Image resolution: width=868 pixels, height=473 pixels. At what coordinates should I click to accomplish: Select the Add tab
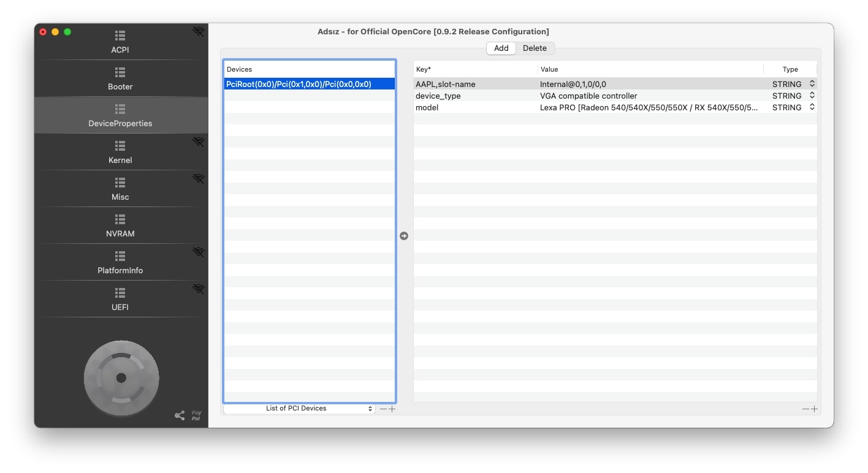[x=501, y=48]
